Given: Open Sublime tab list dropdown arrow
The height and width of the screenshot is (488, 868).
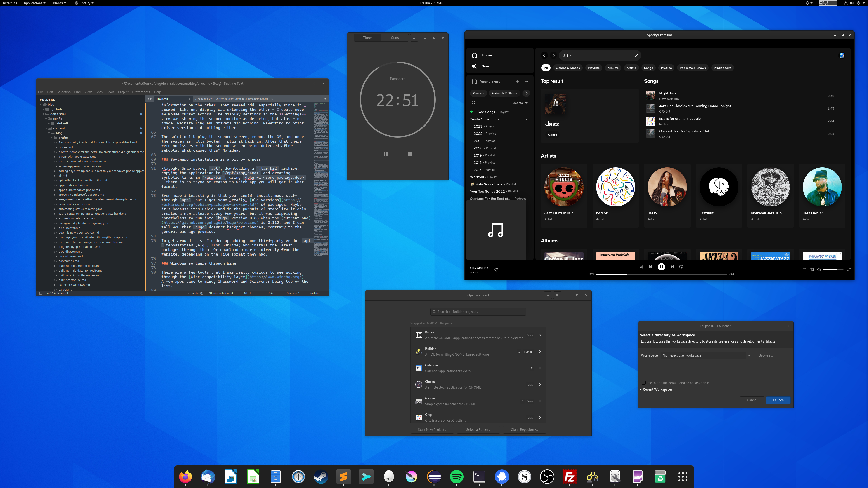Looking at the screenshot, I should 326,99.
